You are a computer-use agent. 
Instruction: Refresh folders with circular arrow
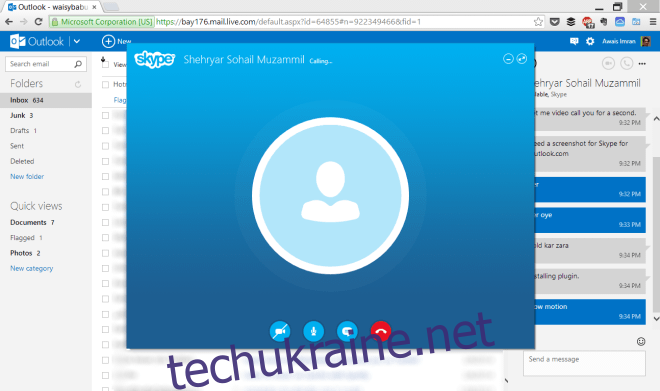pyautogui.click(x=78, y=84)
